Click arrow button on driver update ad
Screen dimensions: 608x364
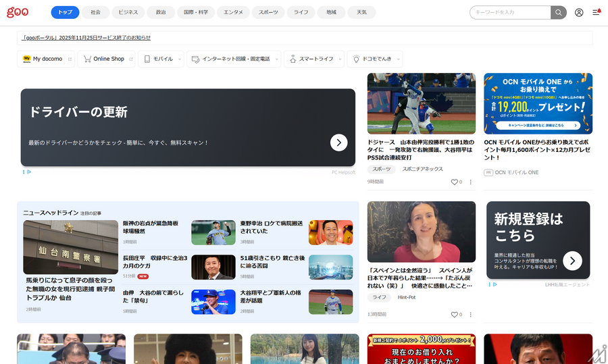pos(338,142)
